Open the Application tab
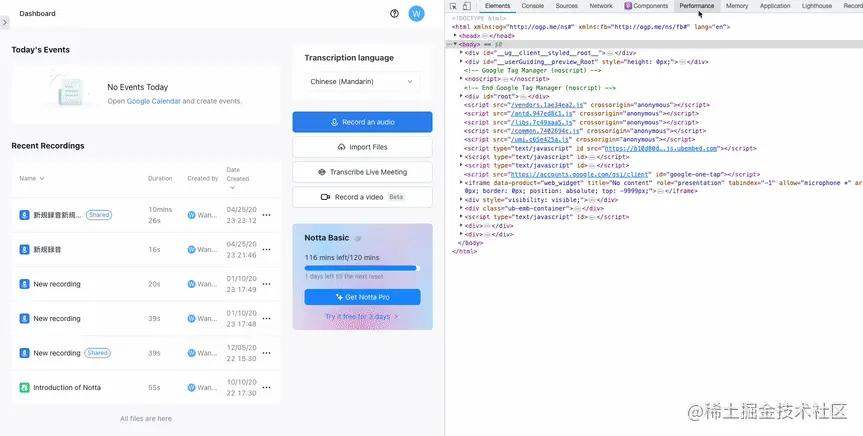 coord(775,6)
